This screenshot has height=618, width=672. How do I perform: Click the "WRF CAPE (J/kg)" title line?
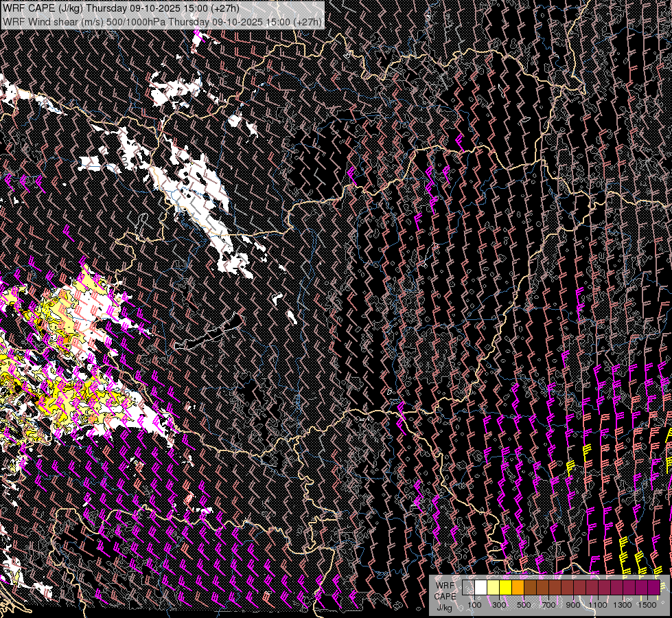[x=43, y=9]
